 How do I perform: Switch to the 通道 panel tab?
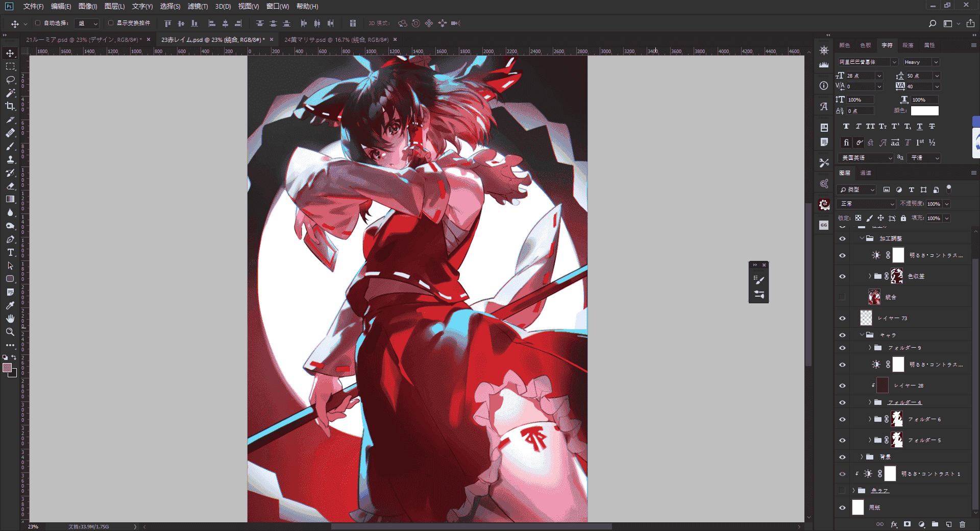866,173
